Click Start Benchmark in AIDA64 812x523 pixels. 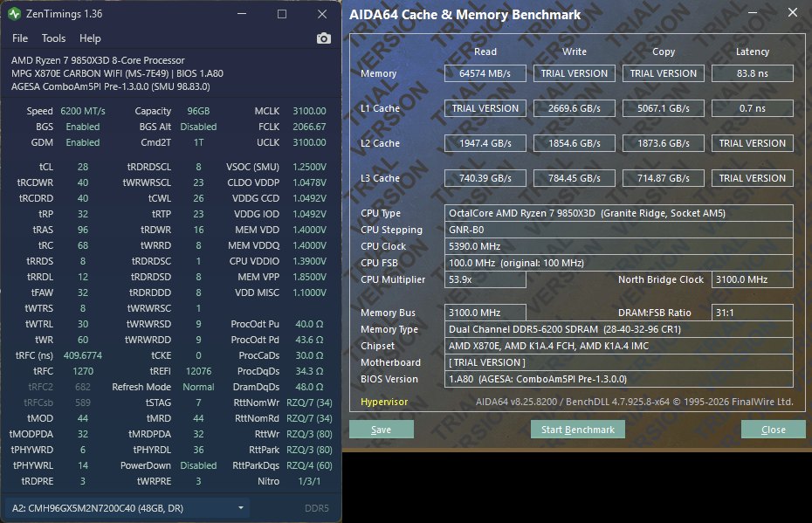[577, 430]
